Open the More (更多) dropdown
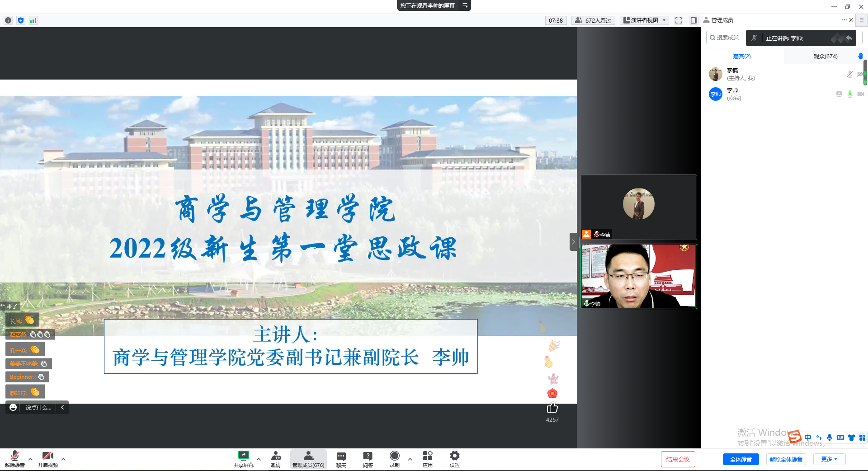Viewport: 868px width, 471px height. [x=829, y=459]
